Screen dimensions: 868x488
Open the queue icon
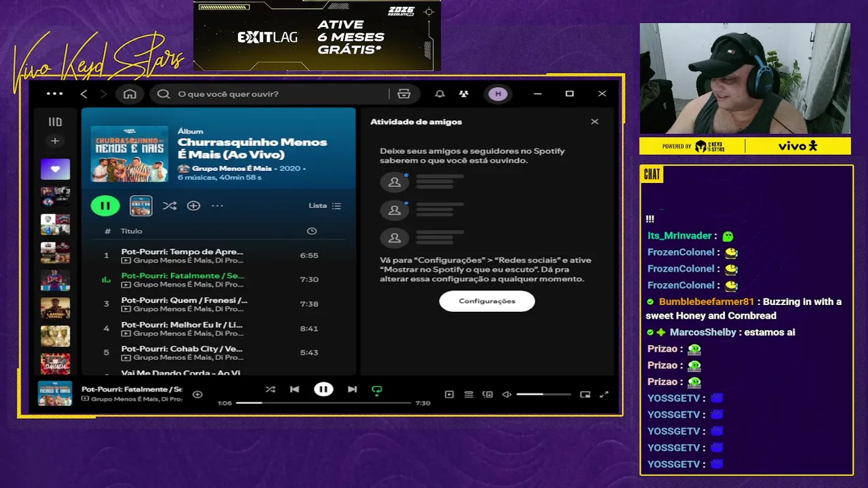pyautogui.click(x=469, y=394)
